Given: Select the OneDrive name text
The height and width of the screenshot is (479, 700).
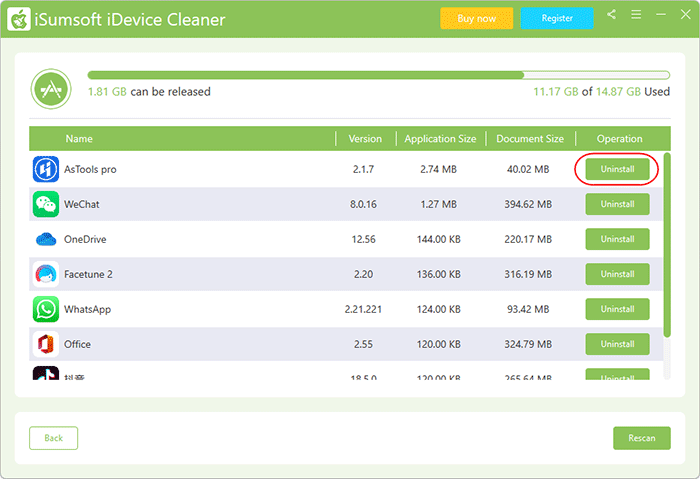Looking at the screenshot, I should [85, 239].
